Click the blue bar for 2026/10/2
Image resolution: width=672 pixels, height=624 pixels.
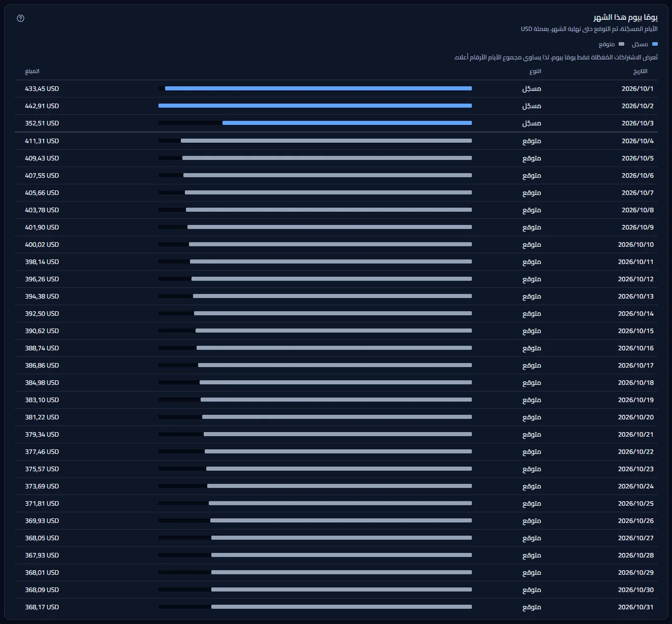coord(315,106)
